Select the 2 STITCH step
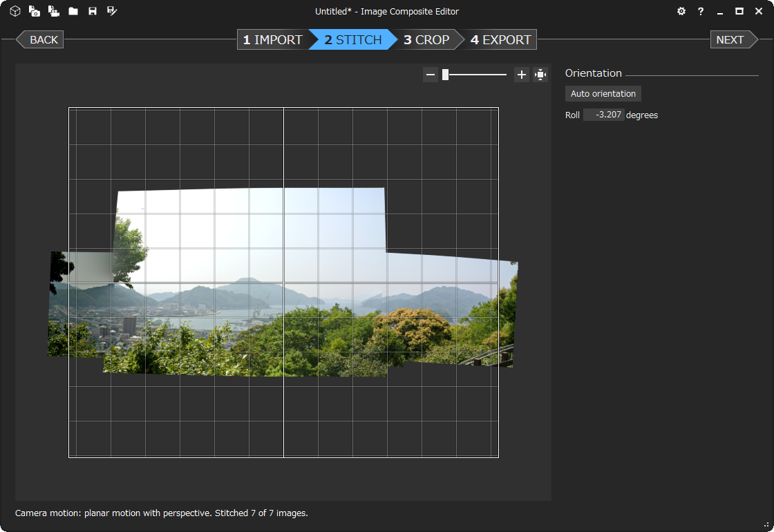The height and width of the screenshot is (532, 774). [x=353, y=39]
